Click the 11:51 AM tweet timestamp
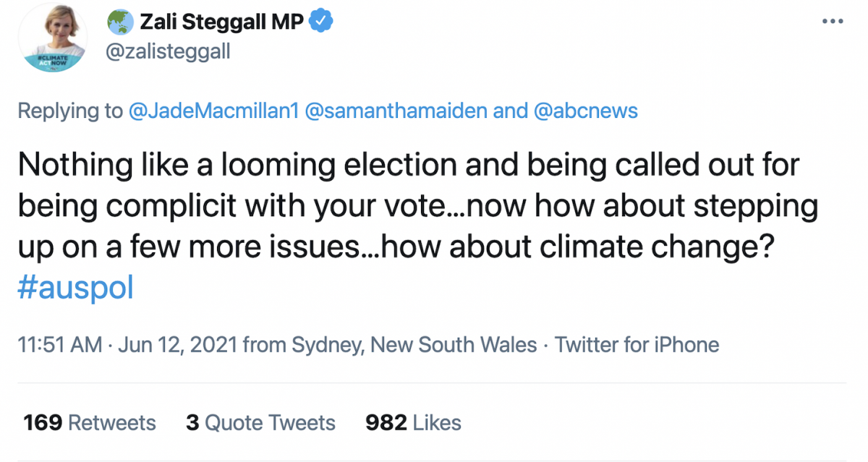This screenshot has width=868, height=462. click(x=60, y=345)
